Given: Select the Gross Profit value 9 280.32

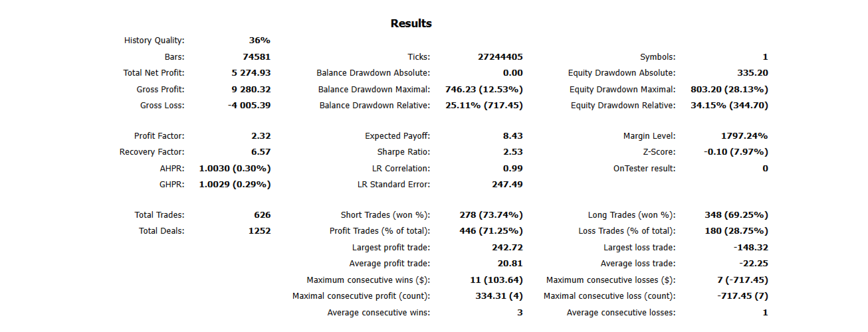Looking at the screenshot, I should coord(247,89).
